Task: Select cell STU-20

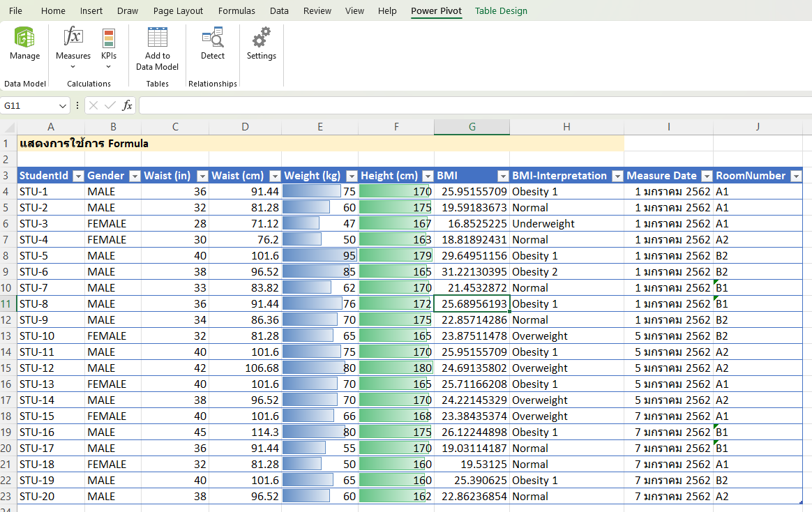Action: tap(51, 497)
